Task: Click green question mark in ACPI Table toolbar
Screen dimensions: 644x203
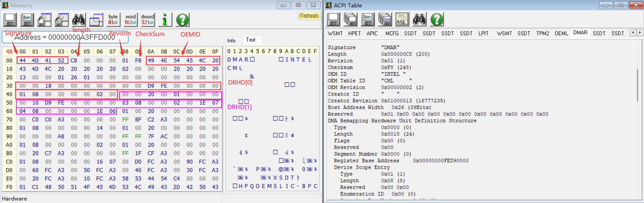Action: (437, 20)
